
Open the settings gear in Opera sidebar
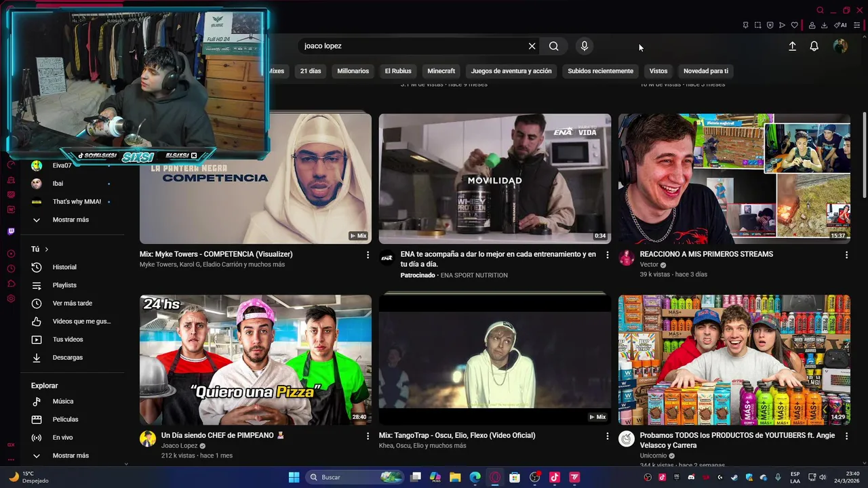(11, 298)
